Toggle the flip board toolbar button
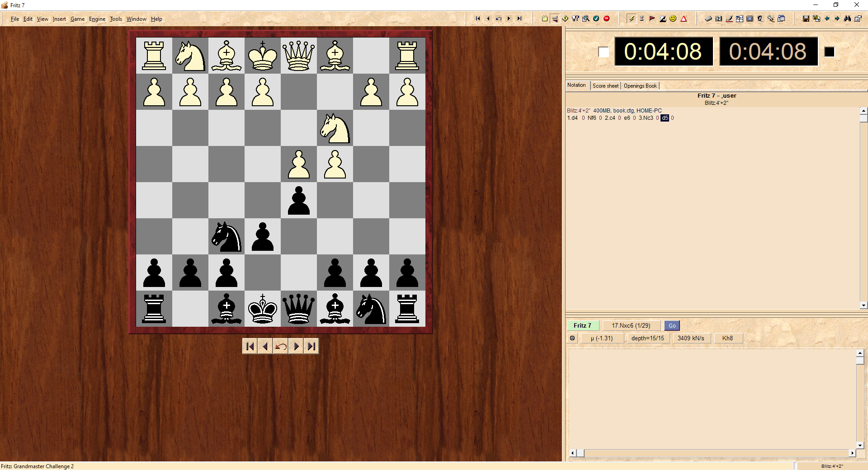 [555, 19]
